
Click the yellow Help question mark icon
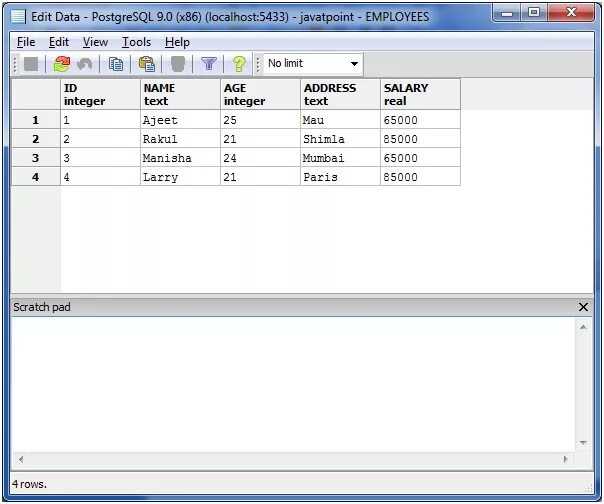239,64
